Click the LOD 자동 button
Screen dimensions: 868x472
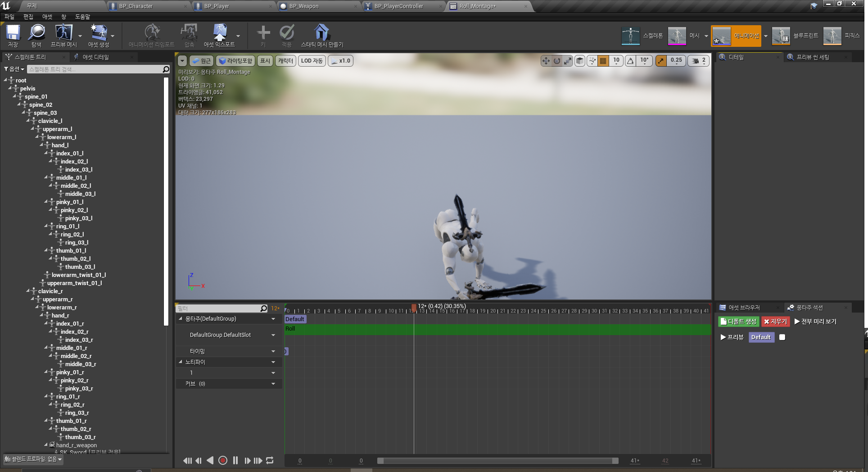point(312,61)
